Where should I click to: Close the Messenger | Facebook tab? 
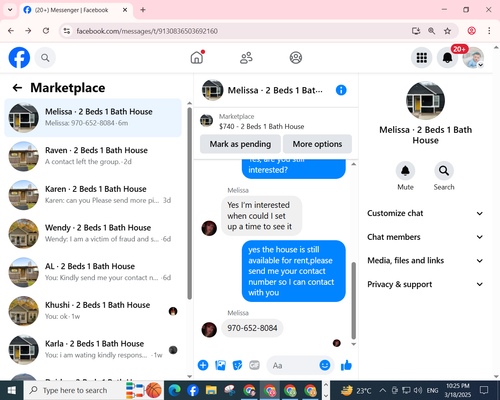[x=125, y=10]
